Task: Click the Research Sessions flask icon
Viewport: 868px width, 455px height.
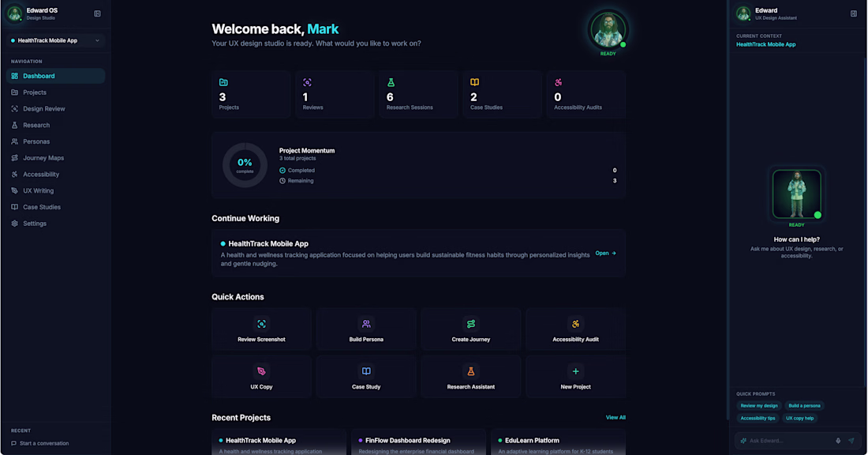Action: click(391, 82)
